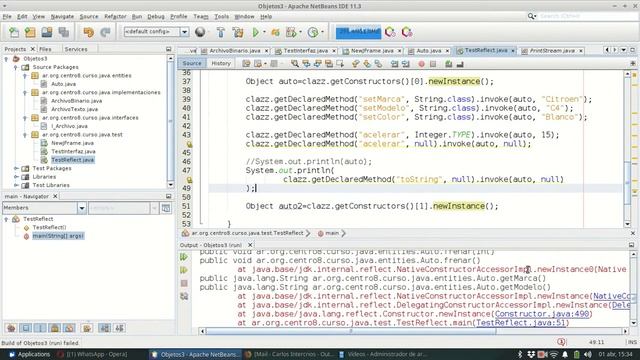Click the Save All toolbar icon
640x360 pixels.
coord(64,32)
